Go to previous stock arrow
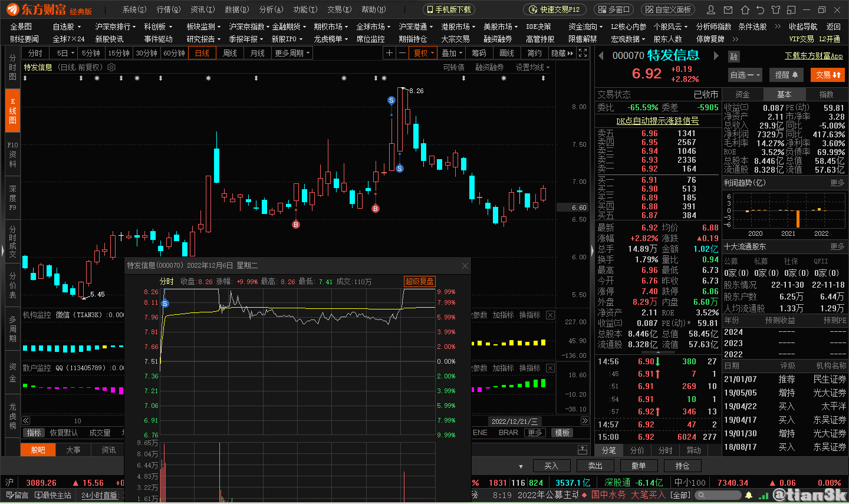Viewport: 849px width, 504px height. 601,56
